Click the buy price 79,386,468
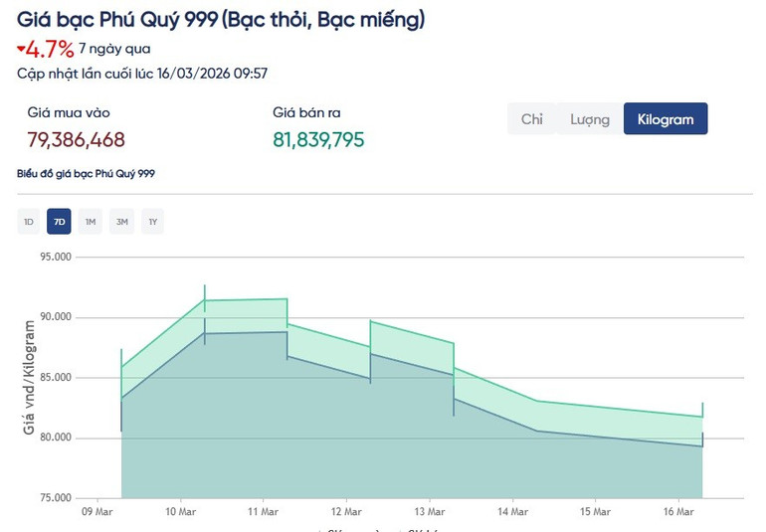 [76, 140]
